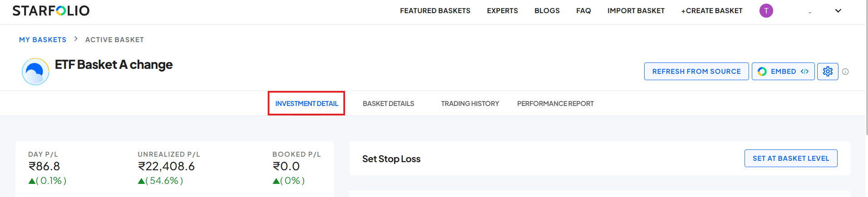Open basket settings gear icon
This screenshot has width=868, height=197.
pyautogui.click(x=828, y=72)
